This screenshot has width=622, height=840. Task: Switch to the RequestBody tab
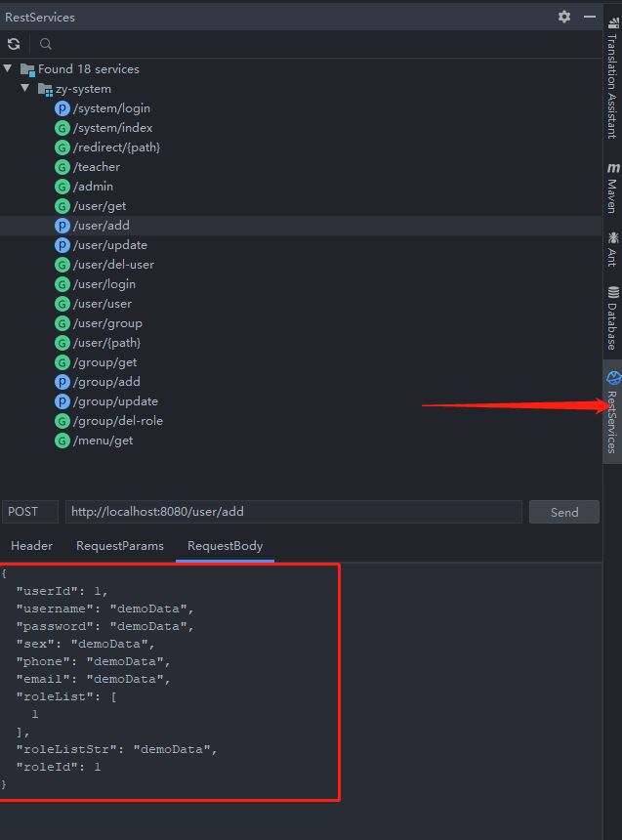click(x=225, y=546)
